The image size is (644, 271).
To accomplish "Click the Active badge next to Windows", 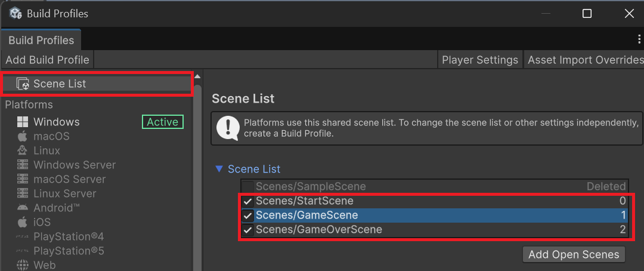I will [163, 122].
